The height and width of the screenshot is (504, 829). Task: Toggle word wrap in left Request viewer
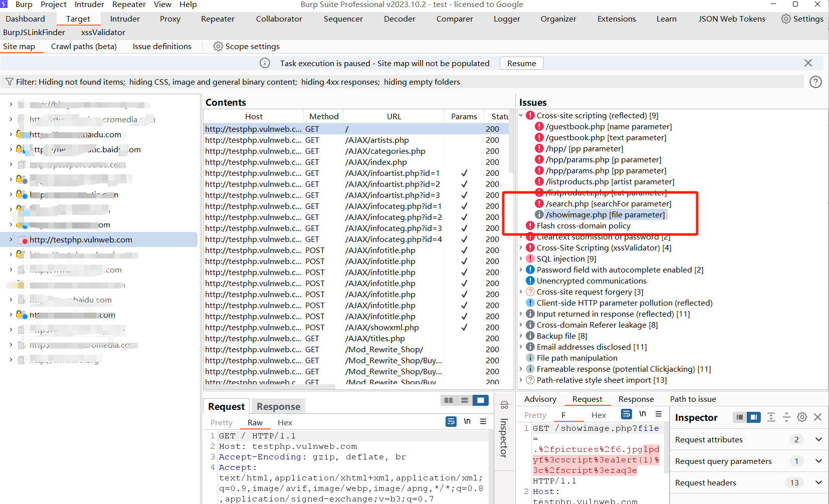451,422
